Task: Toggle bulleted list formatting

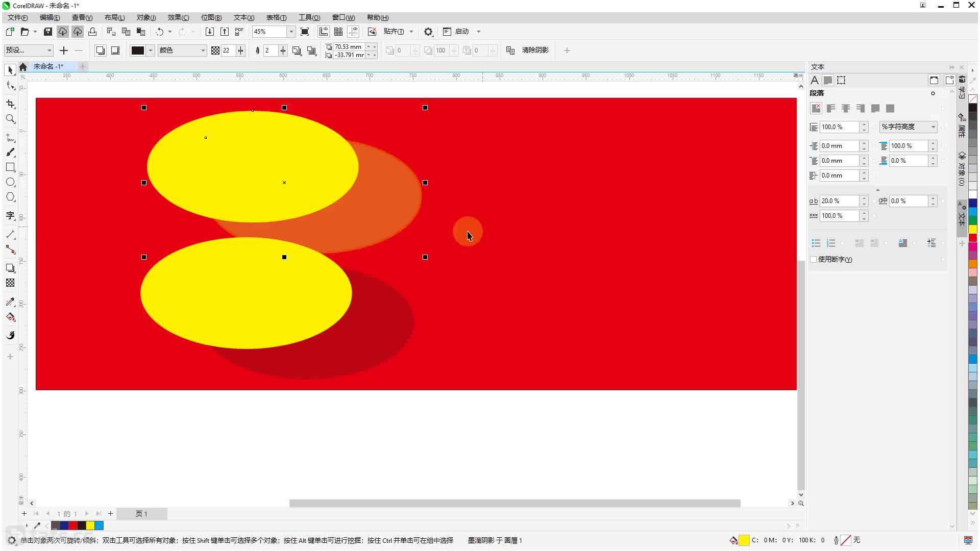Action: point(816,243)
